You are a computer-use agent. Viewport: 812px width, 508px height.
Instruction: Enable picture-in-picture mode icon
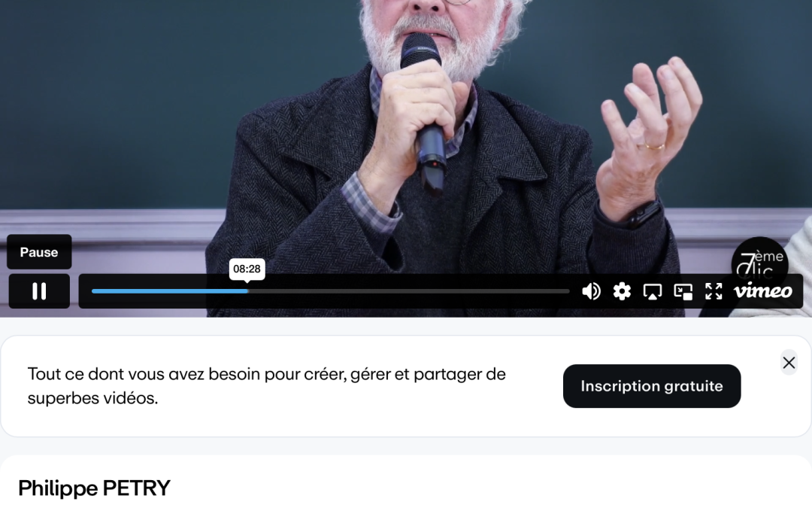pos(683,291)
